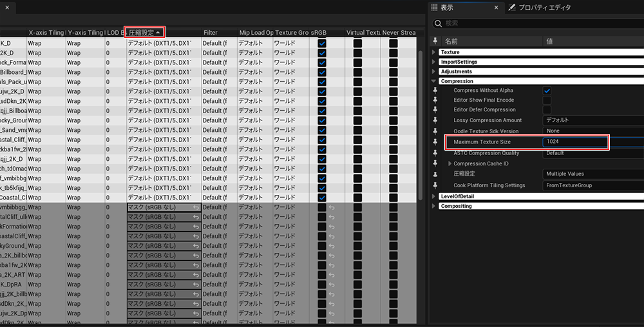Enable the Editor Defer Compression checkbox
Screen dimensions: 644x327
point(547,110)
